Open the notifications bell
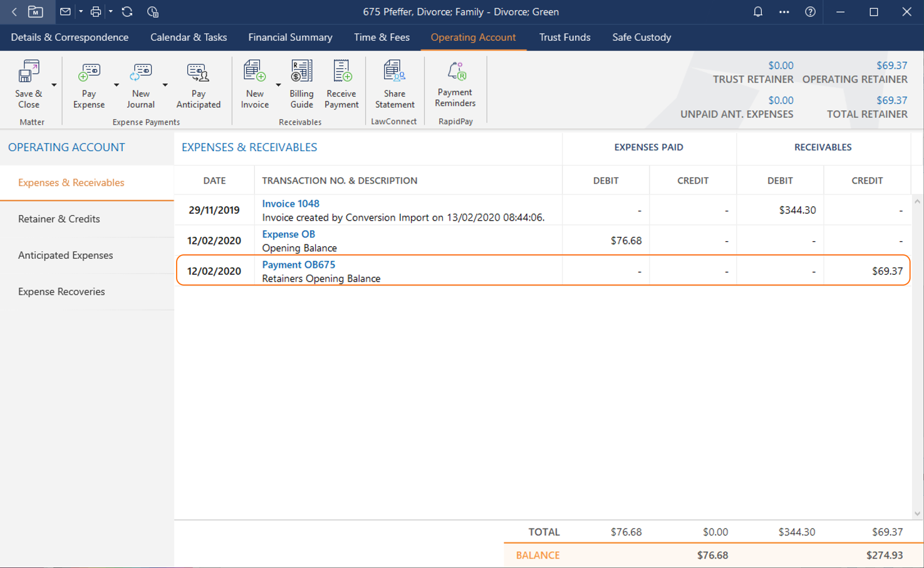Image resolution: width=924 pixels, height=568 pixels. click(x=758, y=12)
